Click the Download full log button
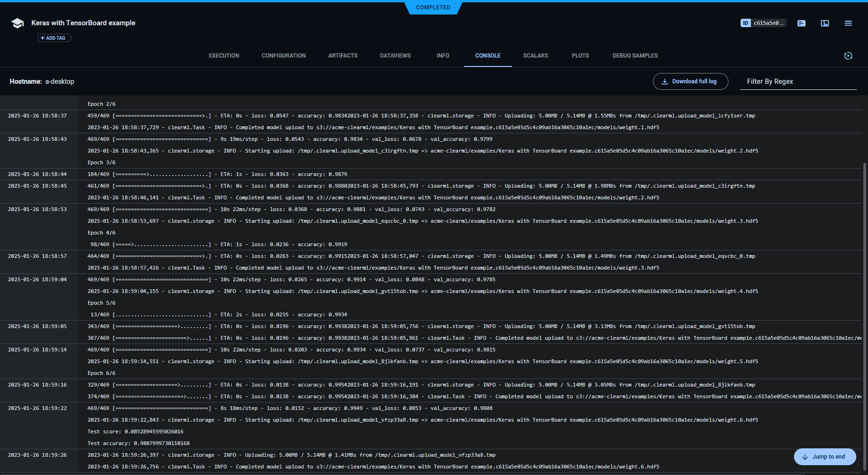The height and width of the screenshot is (475, 868). pos(690,81)
